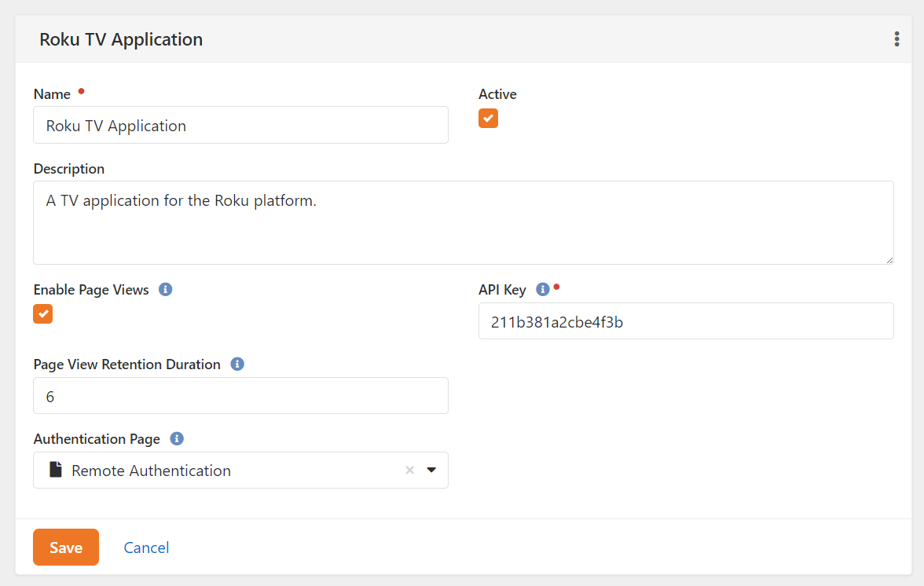The width and height of the screenshot is (924, 586).
Task: Expand the Authentication Page dropdown arrow
Action: (x=431, y=470)
